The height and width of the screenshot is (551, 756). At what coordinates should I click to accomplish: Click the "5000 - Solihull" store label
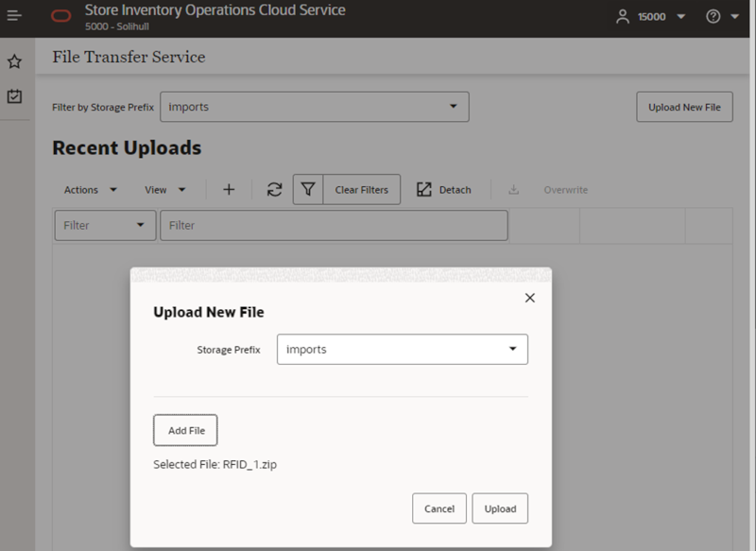coord(117,26)
